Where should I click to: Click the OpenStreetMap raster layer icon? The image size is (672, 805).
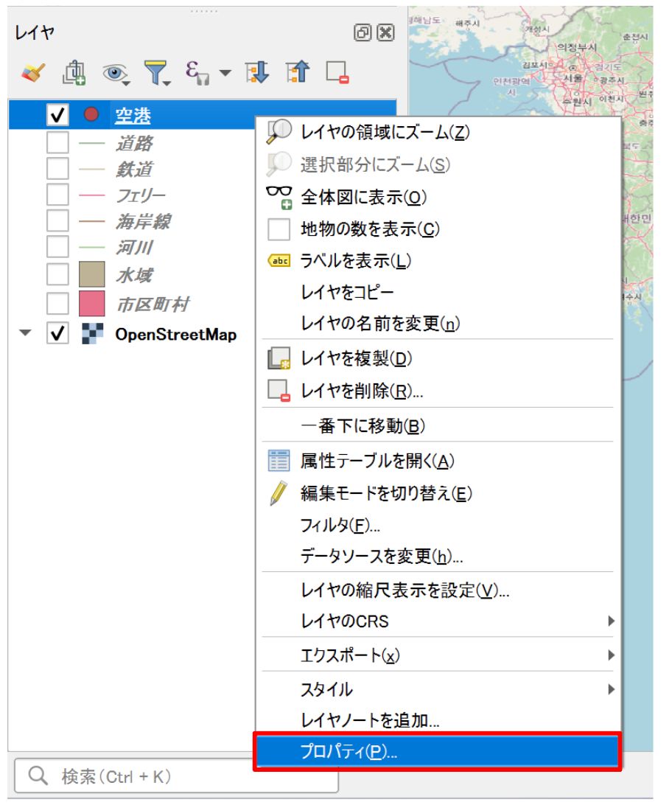click(x=92, y=334)
